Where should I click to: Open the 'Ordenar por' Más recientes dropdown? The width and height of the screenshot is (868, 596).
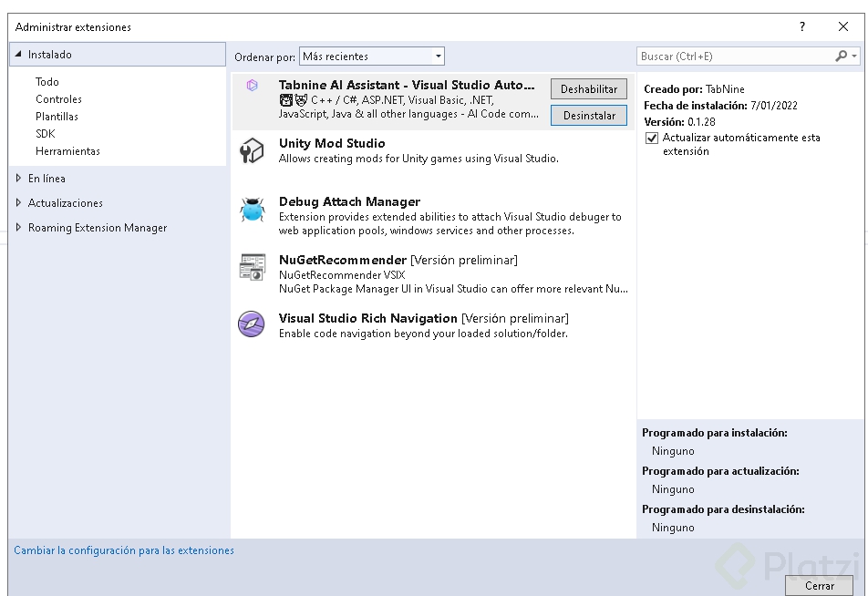point(371,56)
